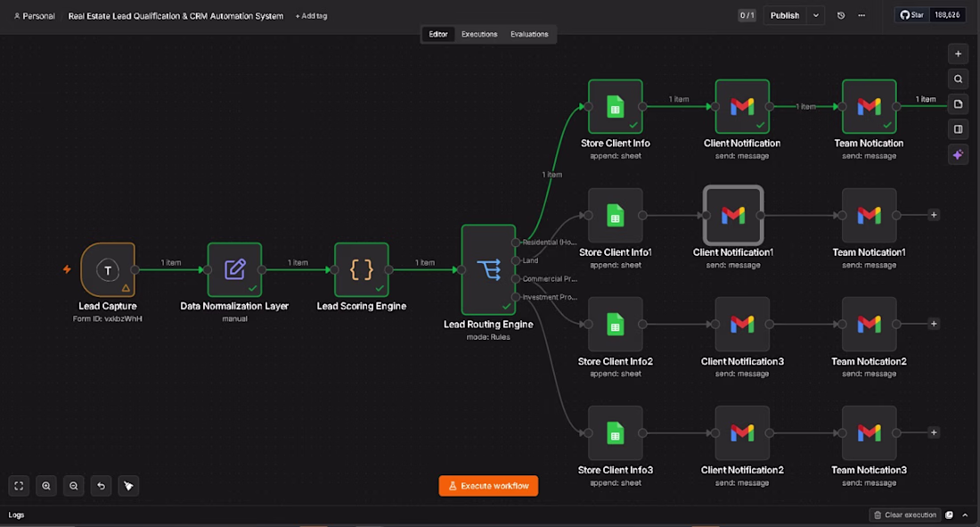Image resolution: width=980 pixels, height=527 pixels.
Task: Click Clear execution button
Action: pyautogui.click(x=905, y=515)
